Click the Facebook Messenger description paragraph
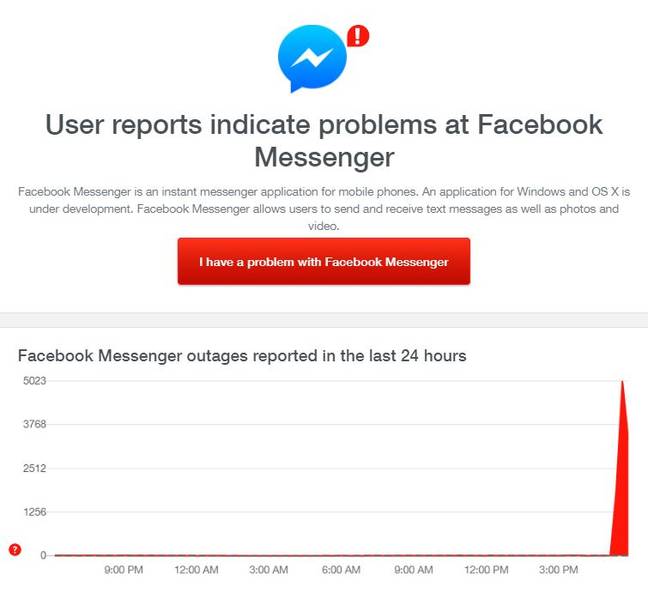 (x=324, y=209)
